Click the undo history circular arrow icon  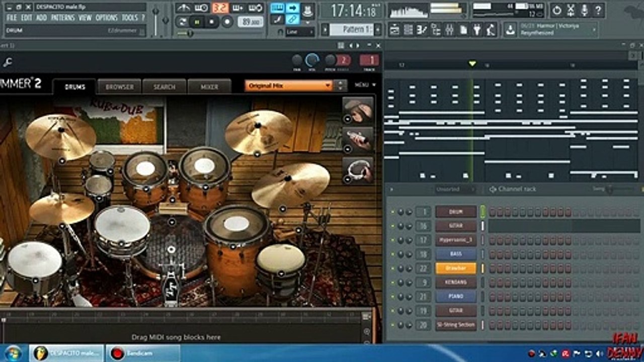coord(557,10)
